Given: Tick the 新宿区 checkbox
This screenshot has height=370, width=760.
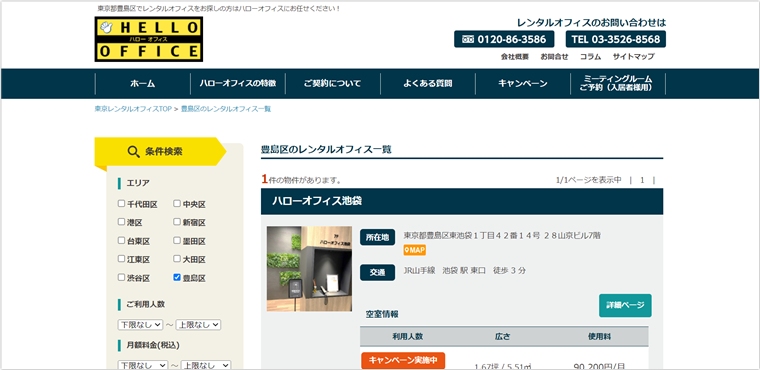Looking at the screenshot, I should 177,222.
